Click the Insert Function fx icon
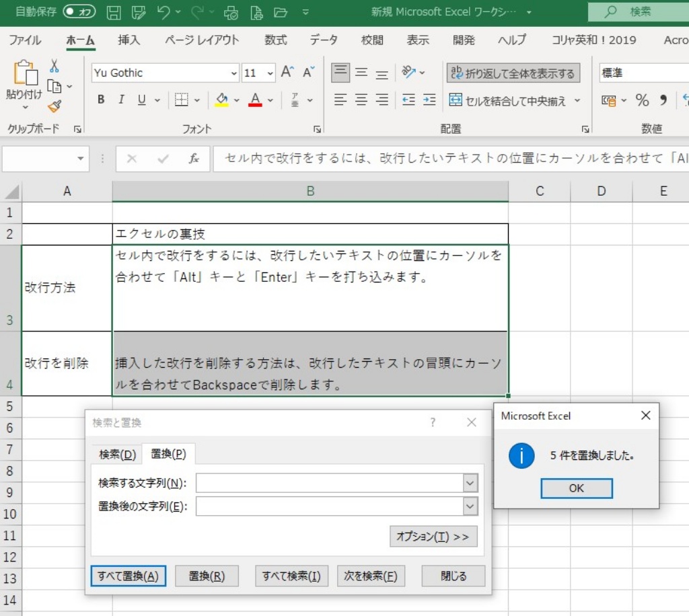Viewport: 689px width, 616px height. pos(194,159)
